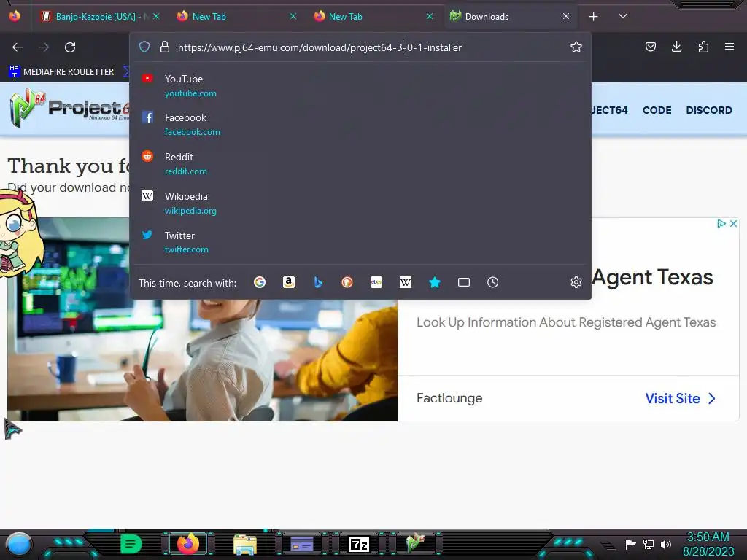Click the Project64 logo
Viewport: 747px width, 560px height.
click(69, 109)
